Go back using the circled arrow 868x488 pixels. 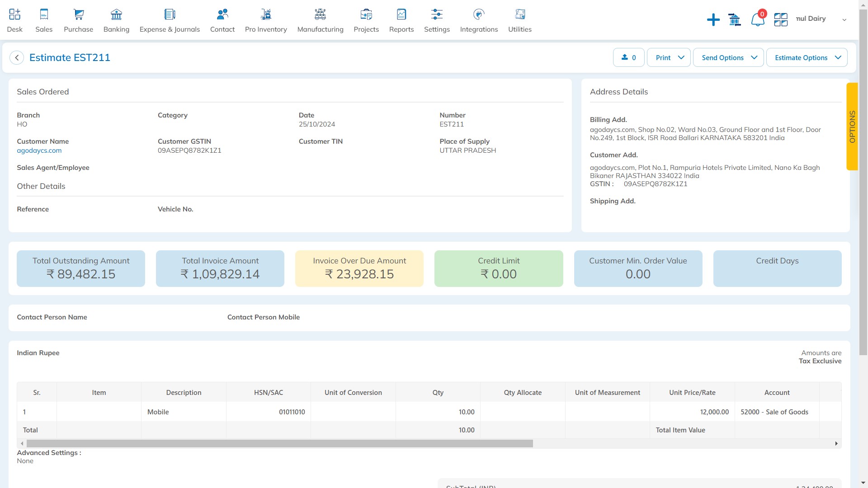pos(17,57)
